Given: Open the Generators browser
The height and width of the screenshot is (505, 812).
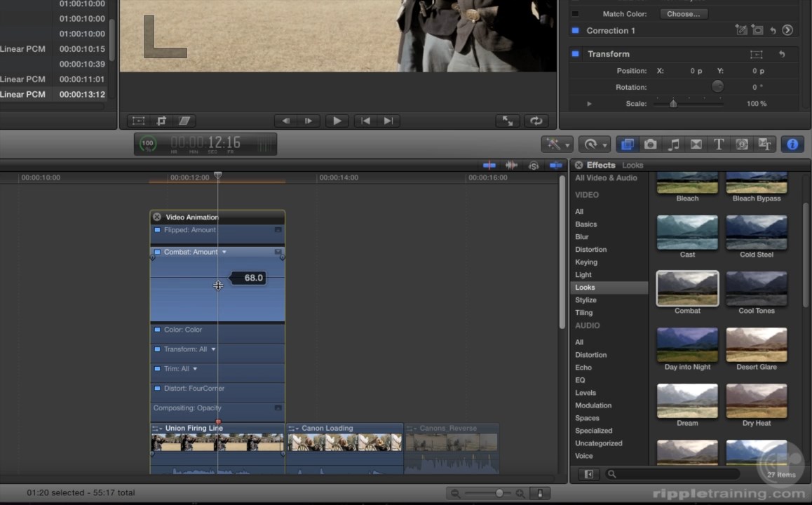Looking at the screenshot, I should click(742, 144).
